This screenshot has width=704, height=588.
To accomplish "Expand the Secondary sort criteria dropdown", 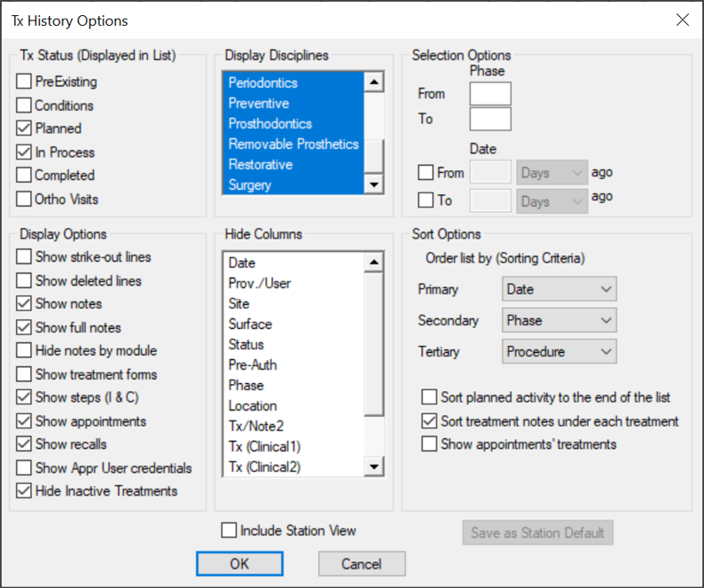I will click(x=559, y=320).
